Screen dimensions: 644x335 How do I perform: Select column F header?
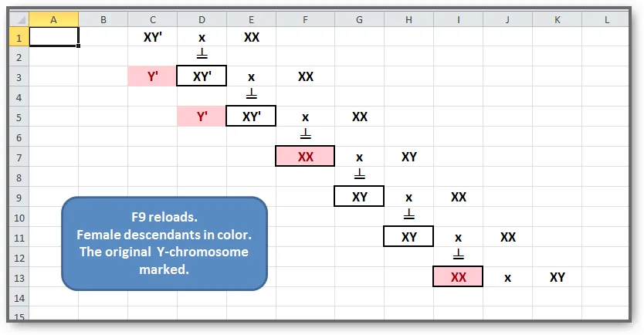pyautogui.click(x=305, y=19)
